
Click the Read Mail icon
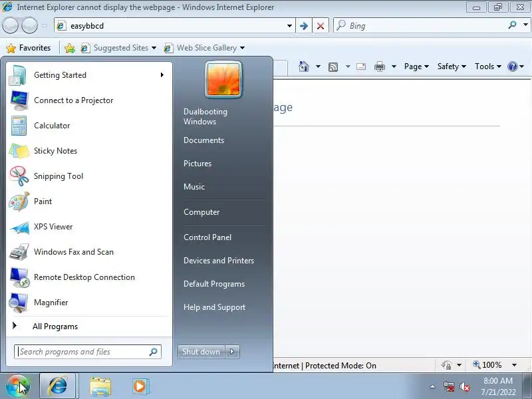point(361,66)
